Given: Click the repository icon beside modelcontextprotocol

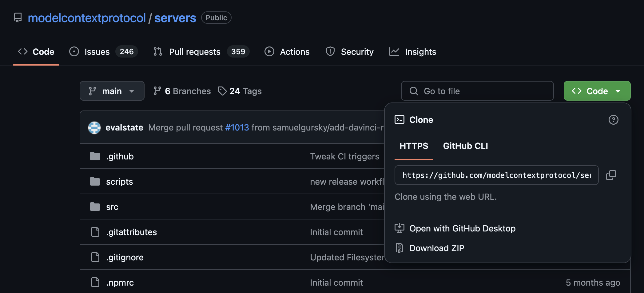Looking at the screenshot, I should pyautogui.click(x=18, y=18).
